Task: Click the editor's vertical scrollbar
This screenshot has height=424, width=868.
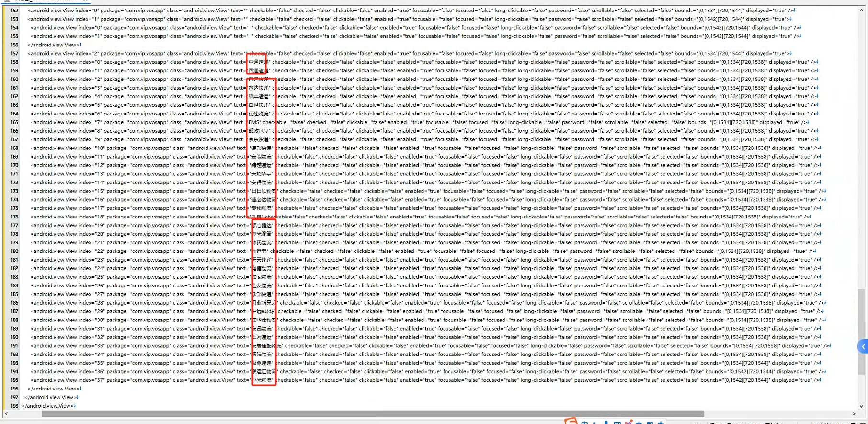Action: 862,208
